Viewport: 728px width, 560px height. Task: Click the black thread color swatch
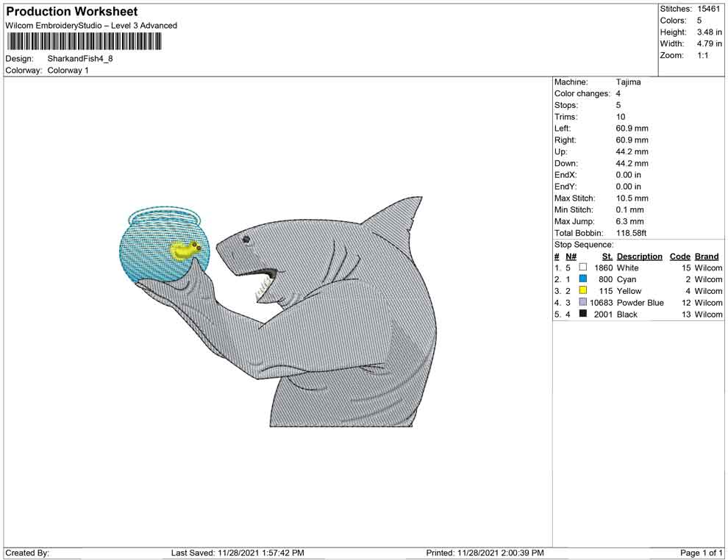[x=583, y=315]
